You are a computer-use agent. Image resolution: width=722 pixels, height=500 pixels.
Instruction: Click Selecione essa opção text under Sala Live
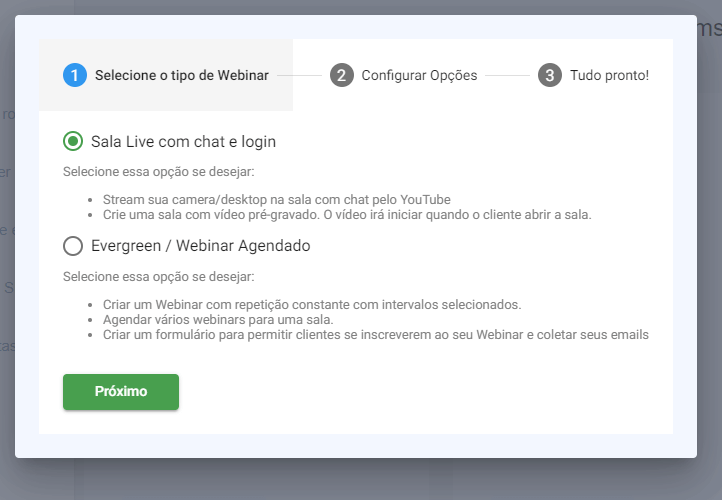[x=158, y=172]
